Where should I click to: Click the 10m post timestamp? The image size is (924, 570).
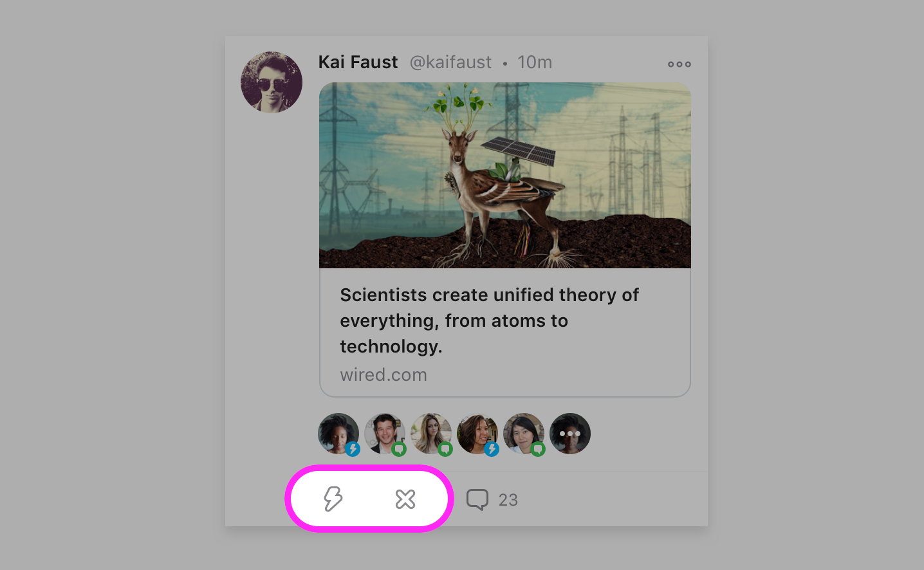[535, 62]
